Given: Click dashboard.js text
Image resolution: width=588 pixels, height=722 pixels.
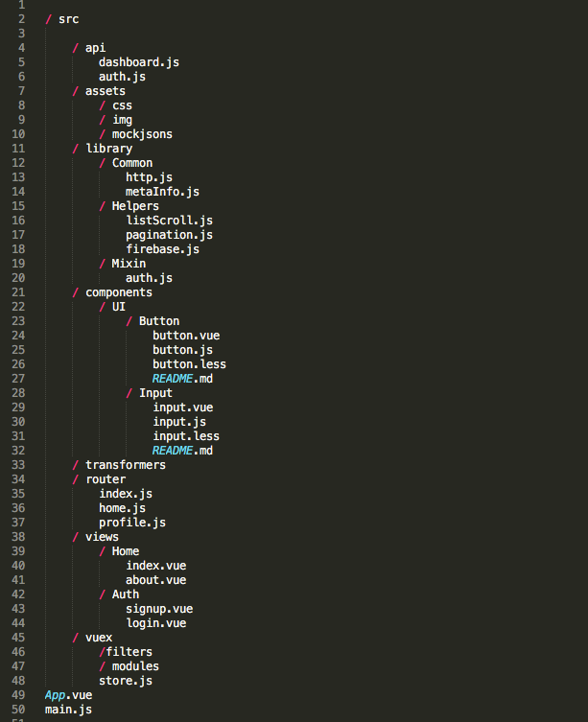Looking at the screenshot, I should click(x=139, y=62).
